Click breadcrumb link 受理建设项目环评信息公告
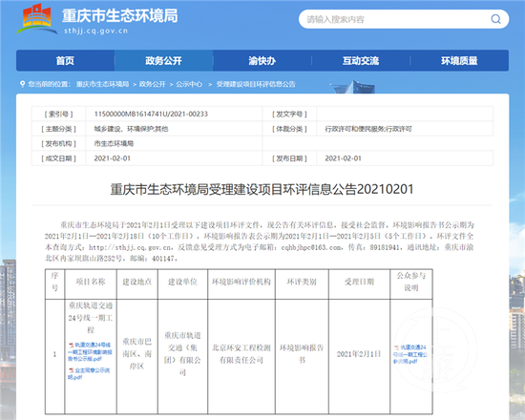This screenshot has height=420, width=525. click(256, 84)
